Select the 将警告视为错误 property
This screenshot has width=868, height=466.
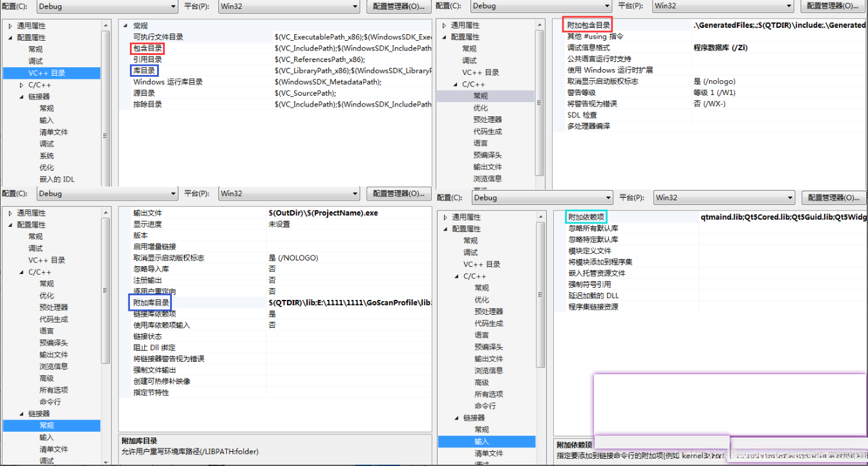tap(592, 103)
